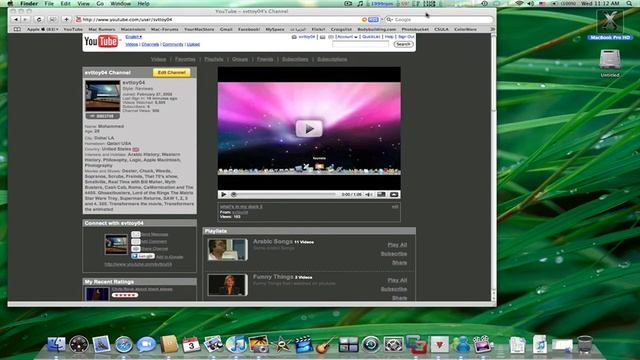Click the Videos link under YouTube header
640x360 pixels.
point(131,44)
